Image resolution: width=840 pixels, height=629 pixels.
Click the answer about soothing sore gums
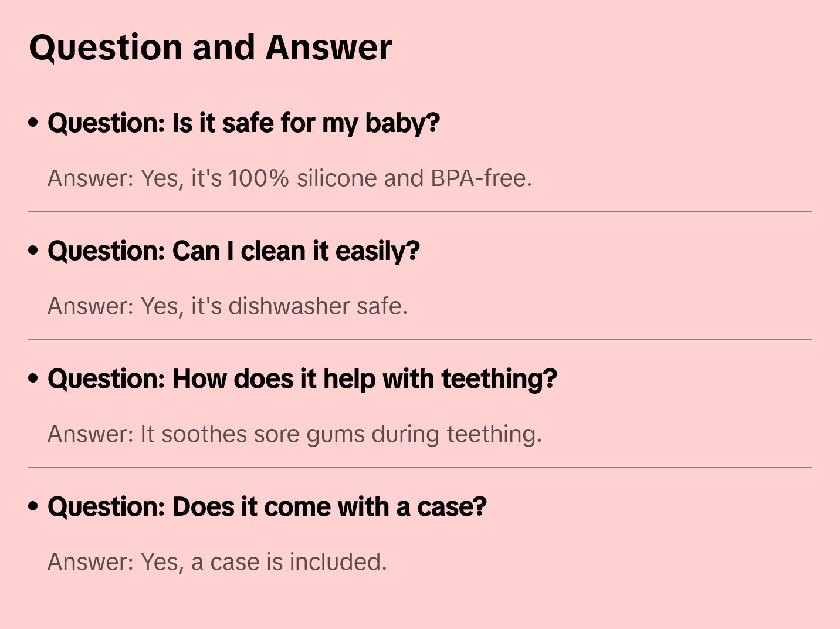coord(294,434)
